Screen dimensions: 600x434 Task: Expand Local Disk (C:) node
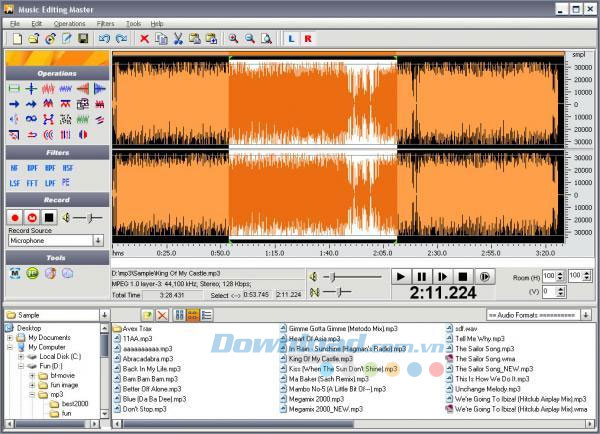(21, 357)
